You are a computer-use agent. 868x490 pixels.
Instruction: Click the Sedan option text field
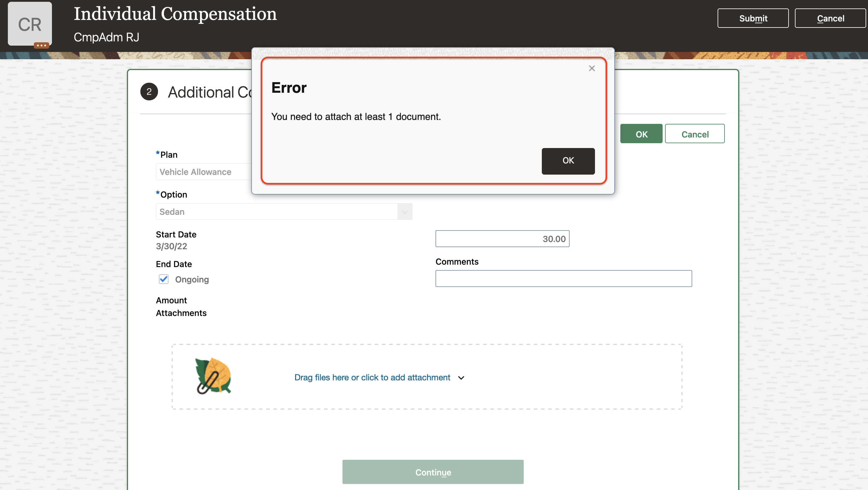[x=276, y=212]
